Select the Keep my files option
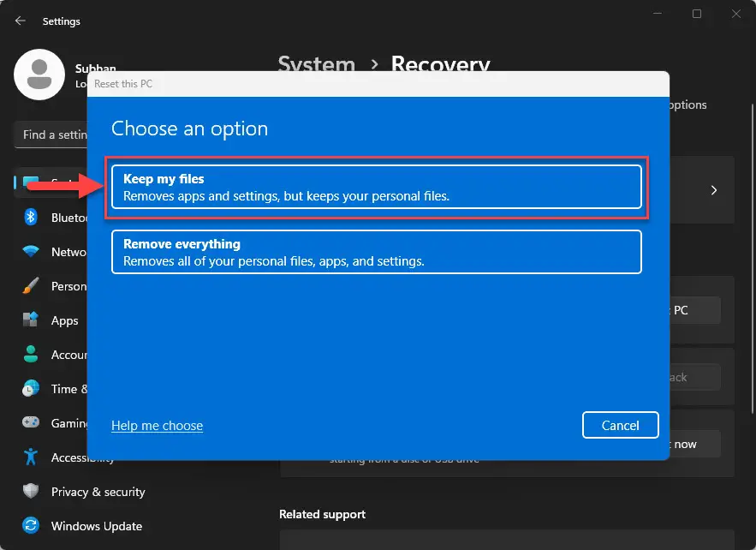The image size is (756, 550). [376, 187]
